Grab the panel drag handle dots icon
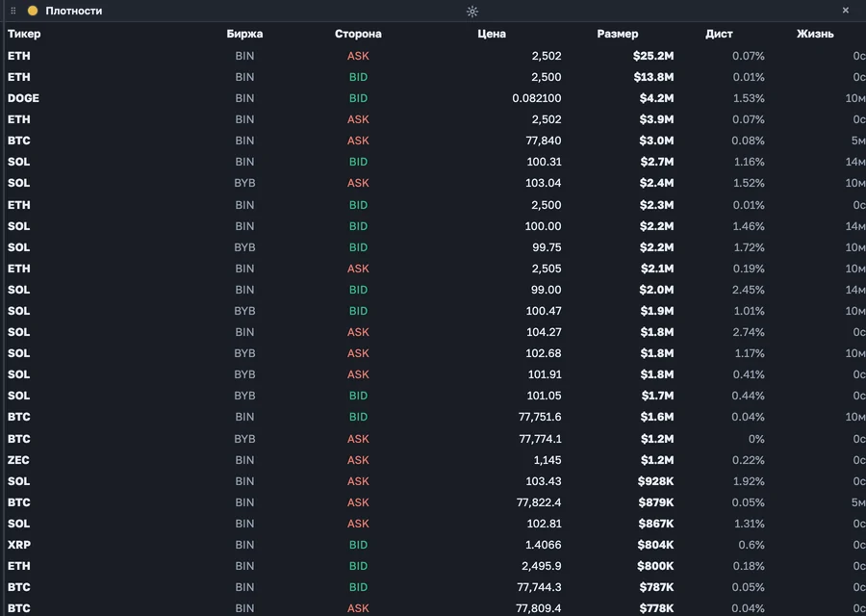866x616 pixels. (13, 11)
